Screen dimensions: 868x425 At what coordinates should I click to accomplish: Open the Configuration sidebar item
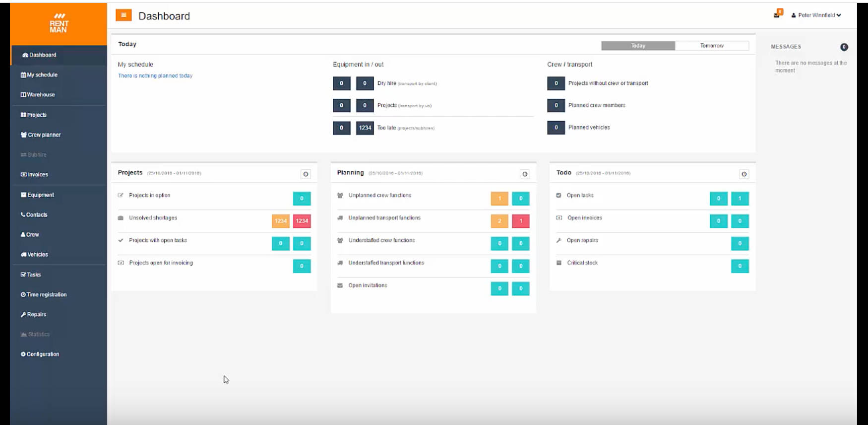43,354
